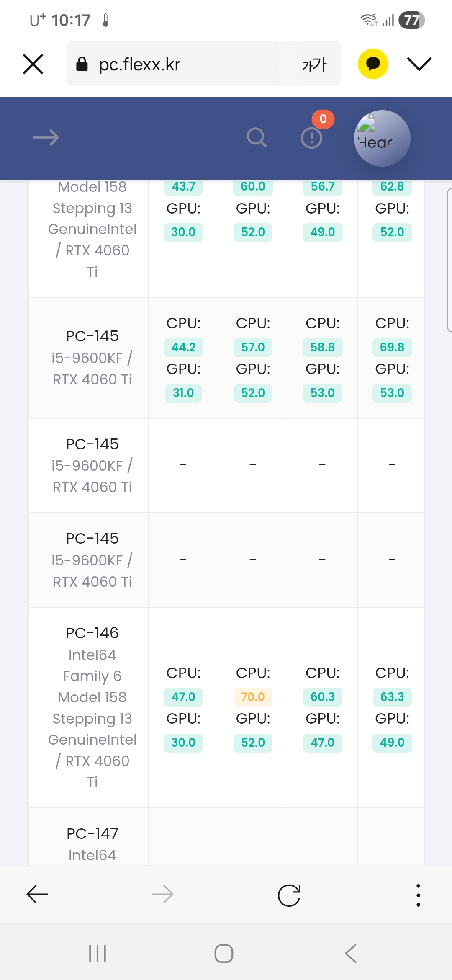Viewport: 452px width, 980px height.
Task: Tap the orange 70.0 CPU temperature badge
Action: tap(253, 697)
